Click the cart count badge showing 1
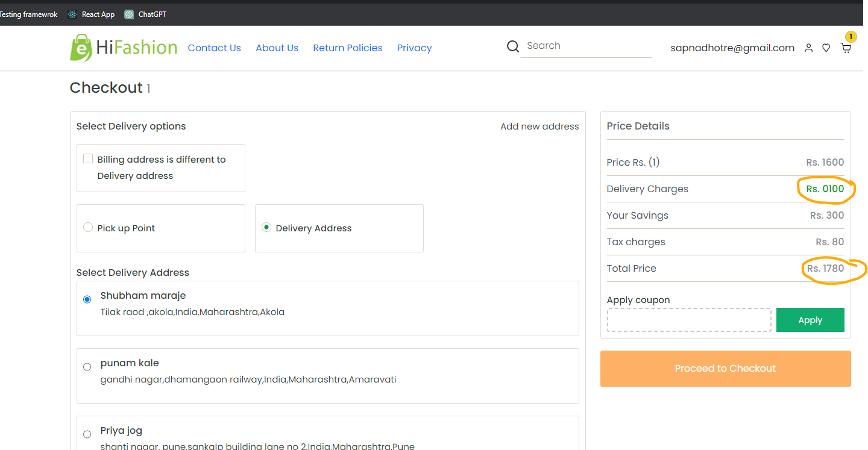The height and width of the screenshot is (450, 868). click(851, 37)
